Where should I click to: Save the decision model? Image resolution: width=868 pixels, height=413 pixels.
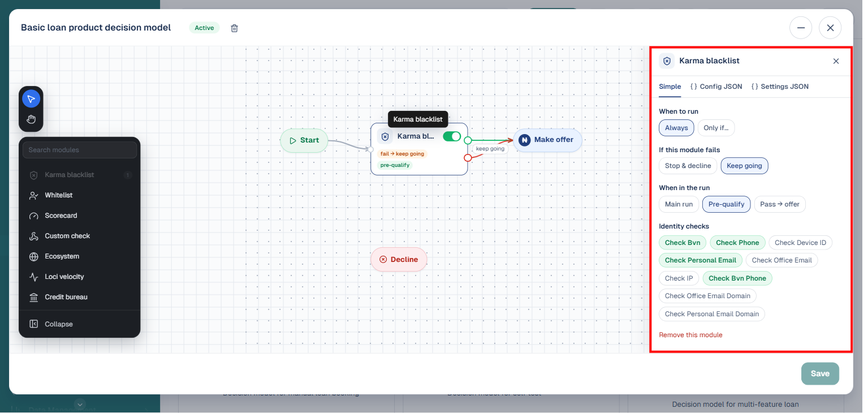pyautogui.click(x=820, y=373)
